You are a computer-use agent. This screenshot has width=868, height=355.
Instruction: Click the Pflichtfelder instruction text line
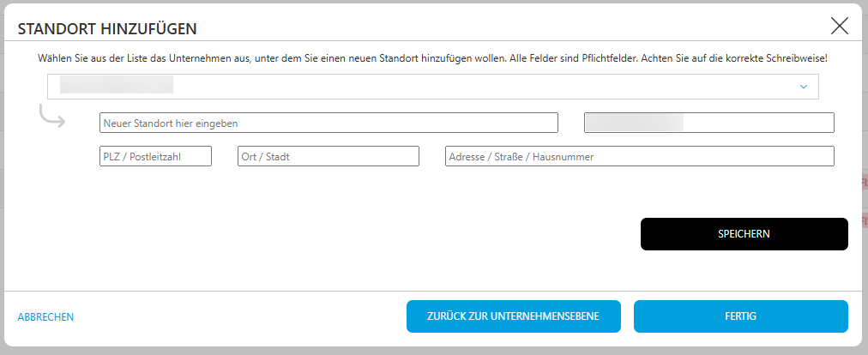pyautogui.click(x=432, y=58)
